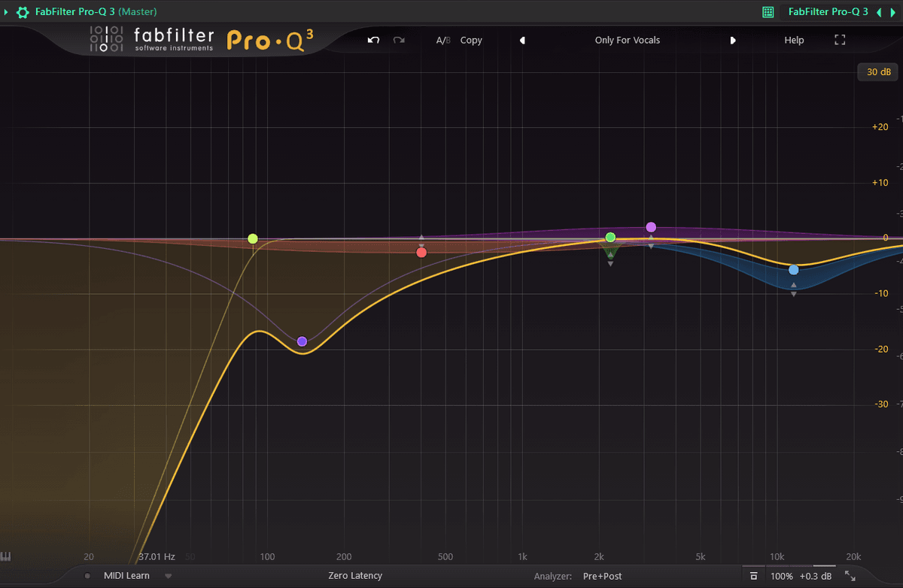Select the blue band node near 10k
Image resolution: width=903 pixels, height=588 pixels.
coord(794,270)
